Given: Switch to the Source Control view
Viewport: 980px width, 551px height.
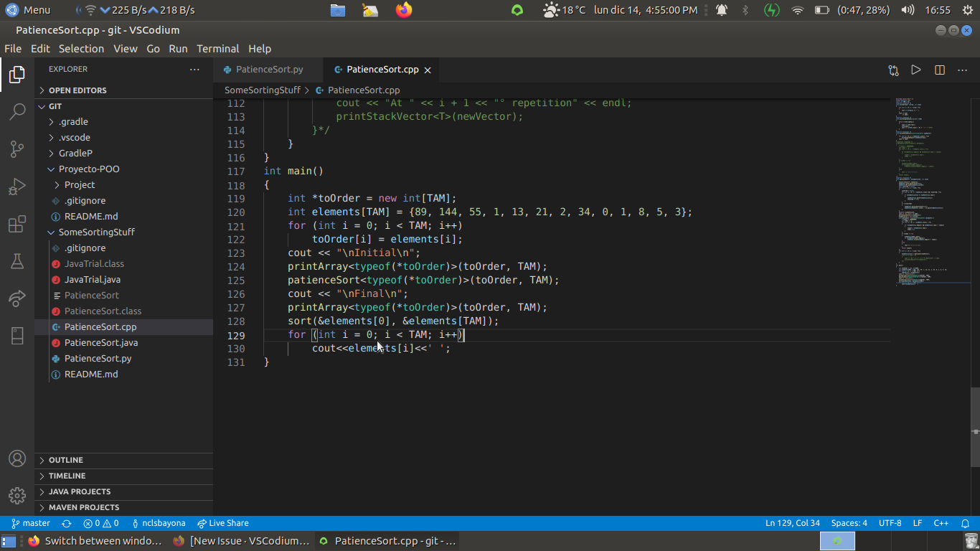Looking at the screenshot, I should click(x=17, y=149).
